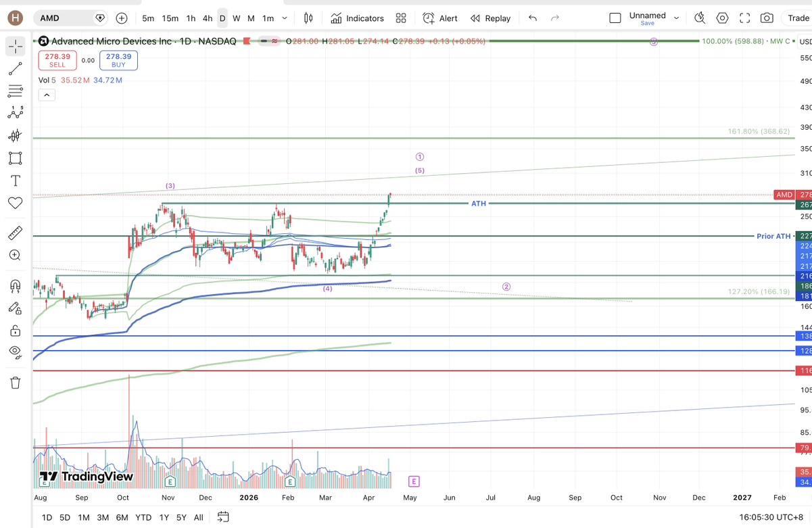The width and height of the screenshot is (812, 528).
Task: Open the Indicators dialog
Action: coord(358,18)
